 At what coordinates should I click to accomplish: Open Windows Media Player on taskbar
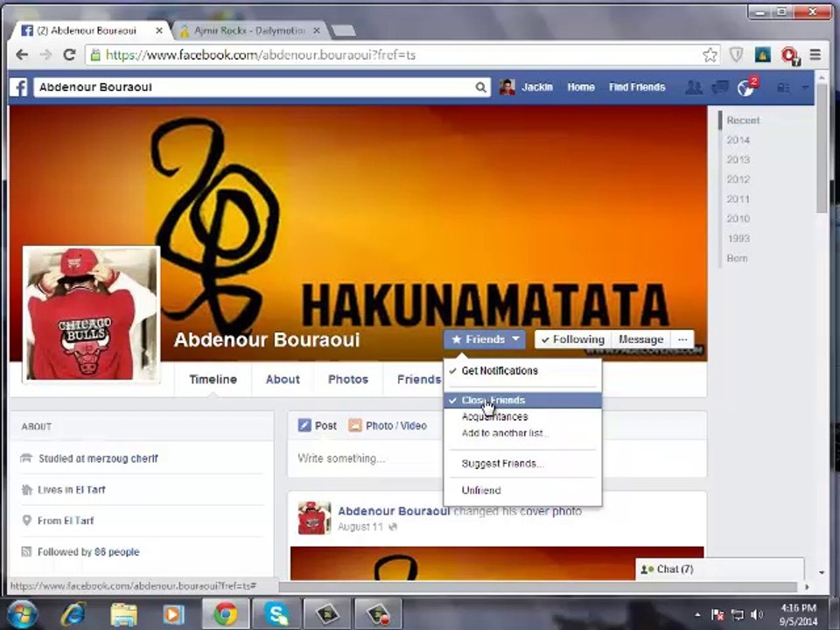(173, 614)
